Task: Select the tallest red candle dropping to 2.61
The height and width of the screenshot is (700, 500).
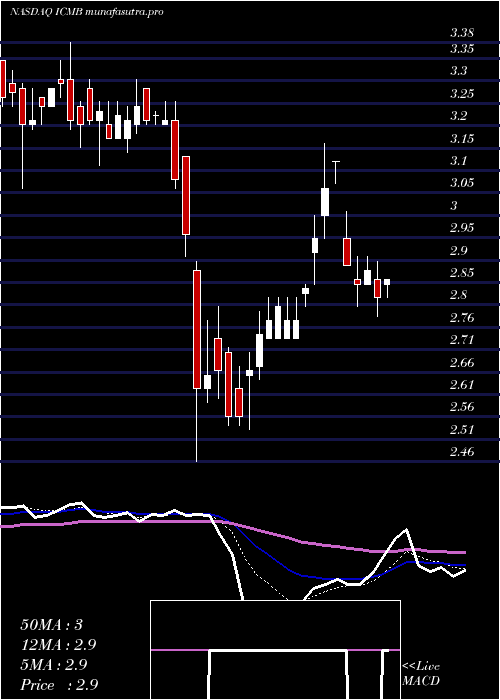Action: coord(197,329)
